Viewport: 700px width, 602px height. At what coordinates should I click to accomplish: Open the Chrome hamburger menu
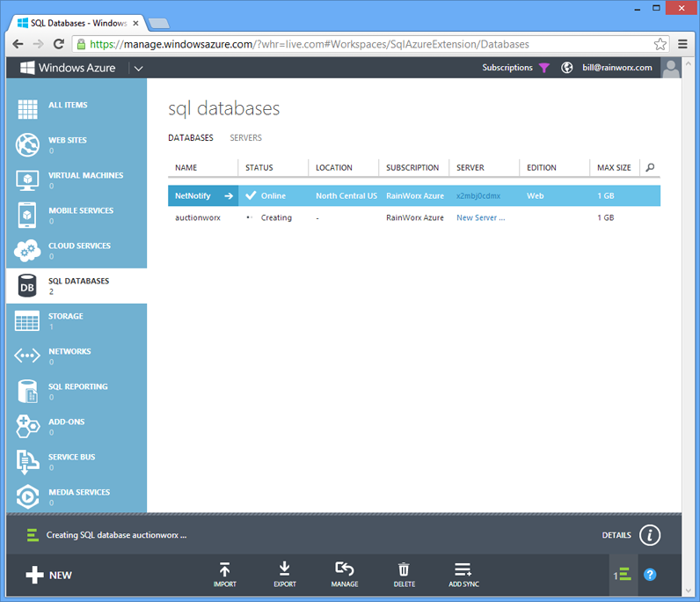tap(682, 44)
